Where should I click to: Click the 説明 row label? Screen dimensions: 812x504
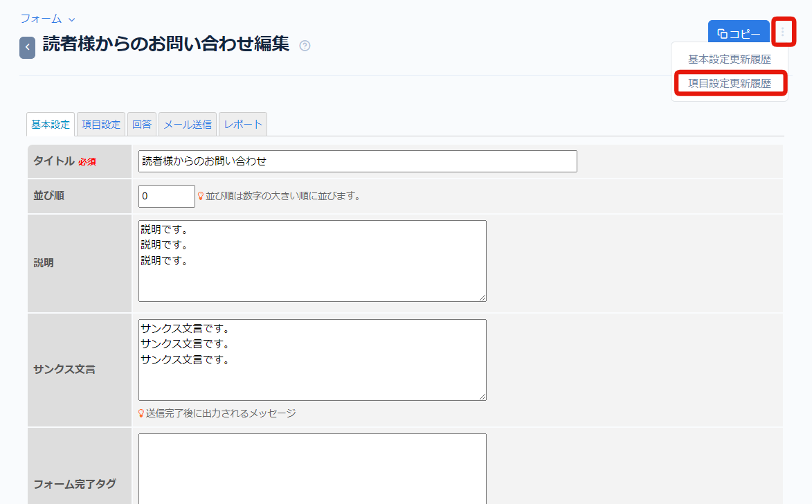(x=44, y=263)
